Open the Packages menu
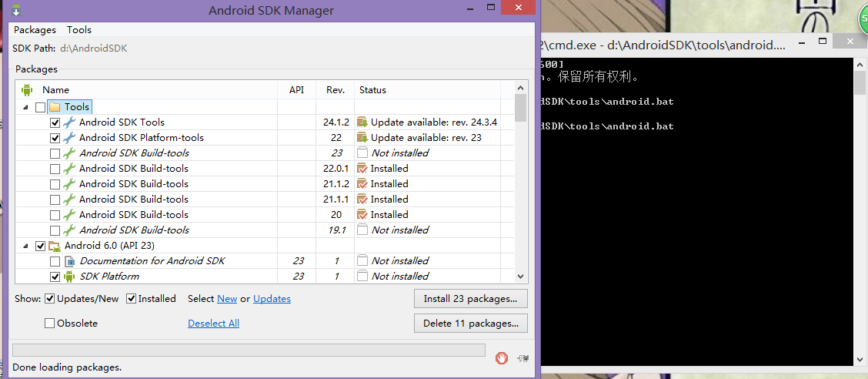 (35, 30)
